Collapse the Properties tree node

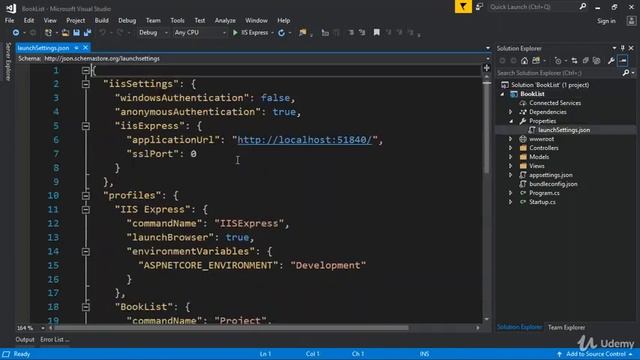pyautogui.click(x=511, y=121)
